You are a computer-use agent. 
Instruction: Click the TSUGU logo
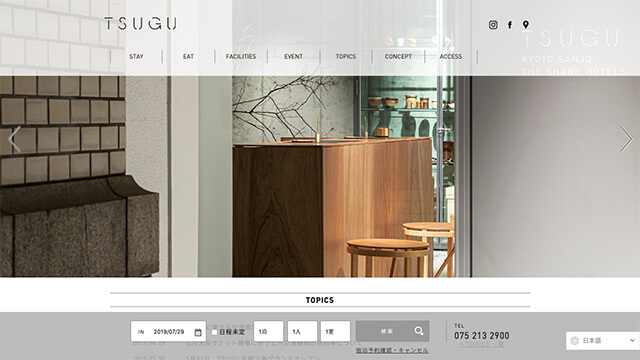tap(140, 23)
